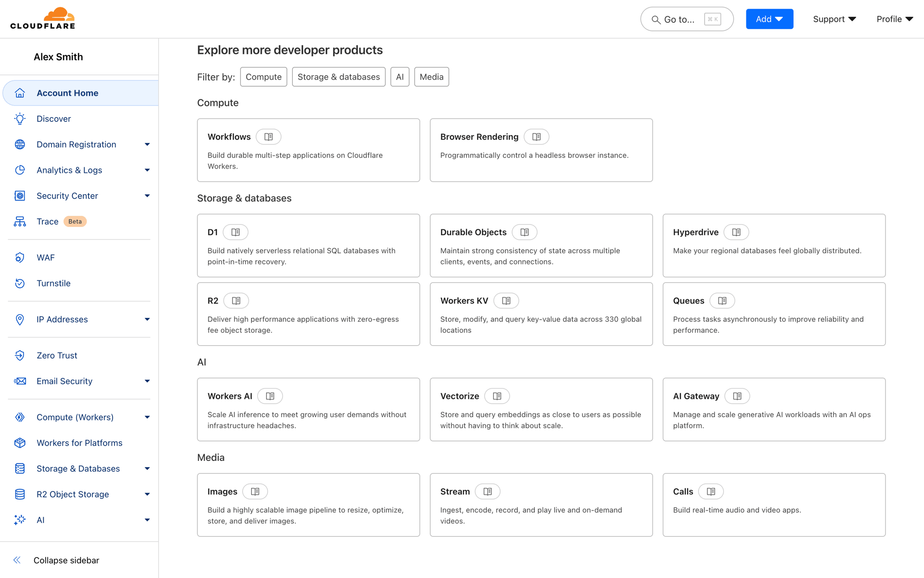This screenshot has width=924, height=578.
Task: Expand R2 Object Storage submenu arrow
Action: coord(147,494)
